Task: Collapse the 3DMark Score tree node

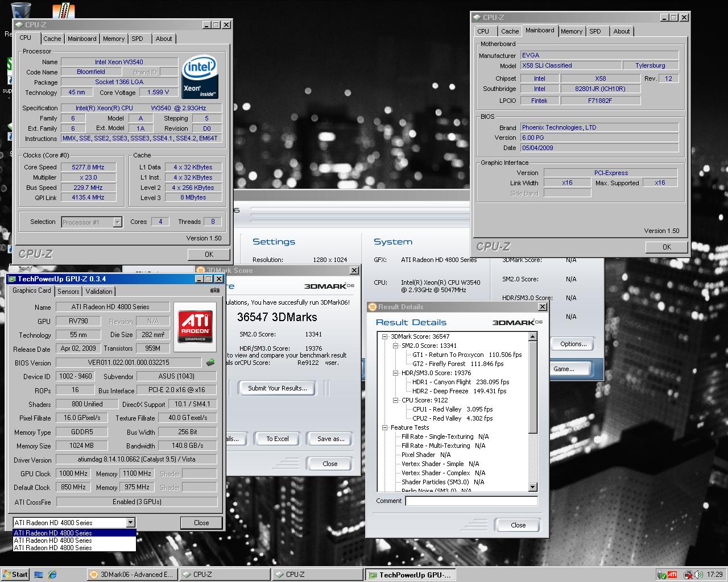Action: (x=385, y=336)
